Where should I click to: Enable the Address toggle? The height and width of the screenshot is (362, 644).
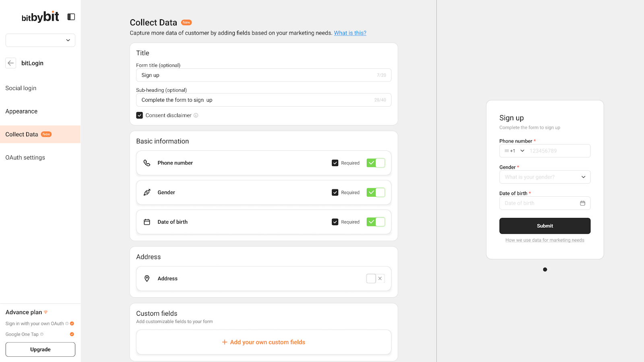376,278
